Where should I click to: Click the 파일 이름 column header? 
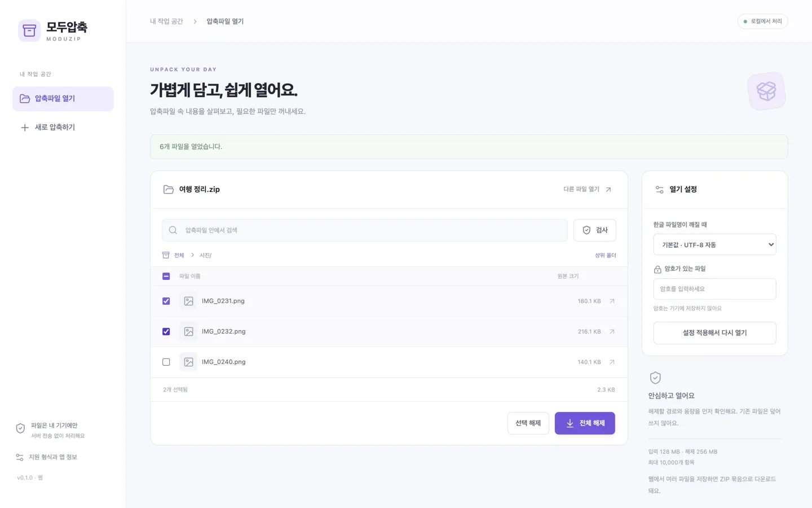[x=189, y=277]
